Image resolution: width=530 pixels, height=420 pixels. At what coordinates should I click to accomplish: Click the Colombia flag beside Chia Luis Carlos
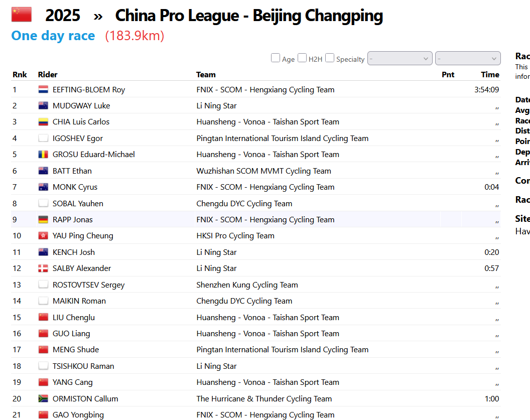click(x=43, y=122)
